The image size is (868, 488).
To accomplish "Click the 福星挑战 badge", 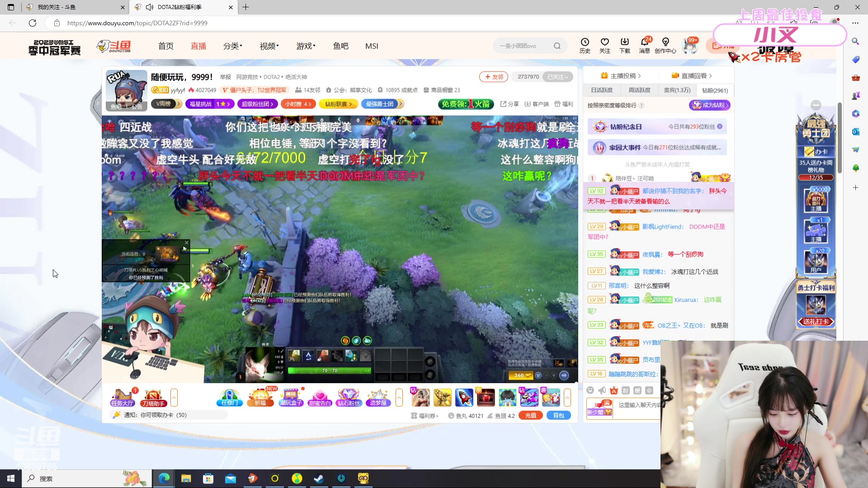I will 210,104.
